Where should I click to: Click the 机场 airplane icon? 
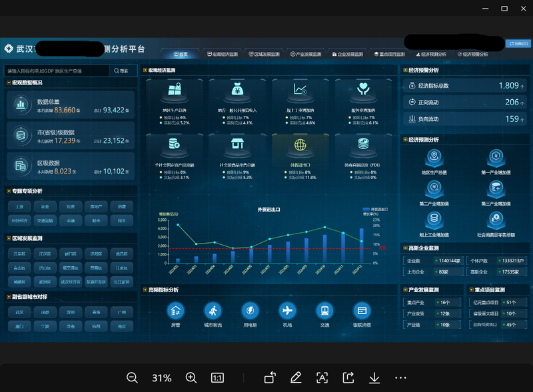(287, 310)
